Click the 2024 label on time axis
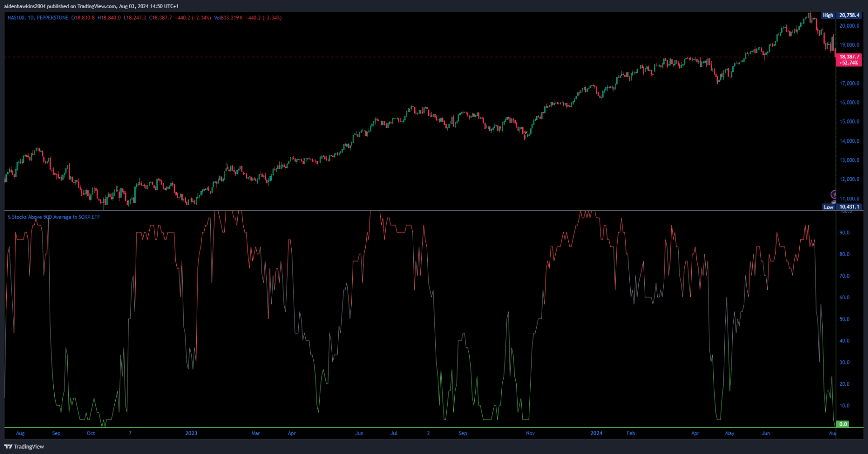Image resolution: width=868 pixels, height=454 pixels. point(596,433)
